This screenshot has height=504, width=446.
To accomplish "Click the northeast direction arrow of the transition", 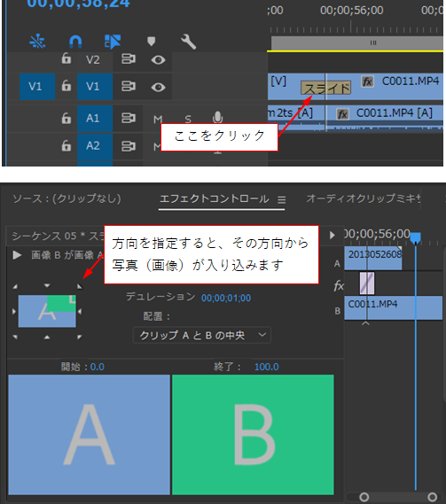I will [x=80, y=286].
